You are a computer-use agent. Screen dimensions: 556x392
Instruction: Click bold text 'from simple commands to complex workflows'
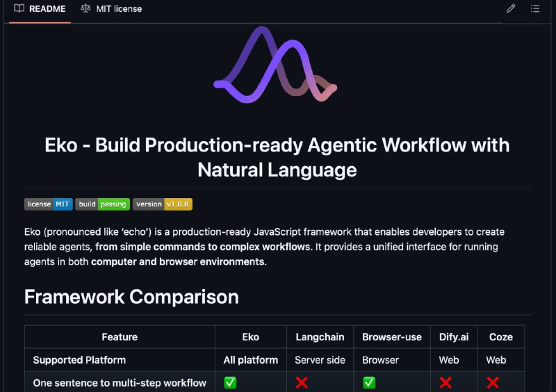(x=203, y=247)
